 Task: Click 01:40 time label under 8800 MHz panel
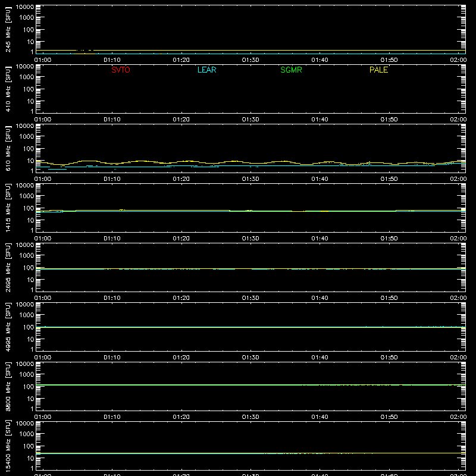(320, 417)
